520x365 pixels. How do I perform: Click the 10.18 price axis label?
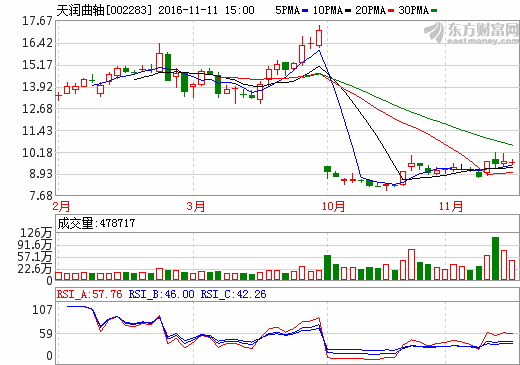[37, 153]
